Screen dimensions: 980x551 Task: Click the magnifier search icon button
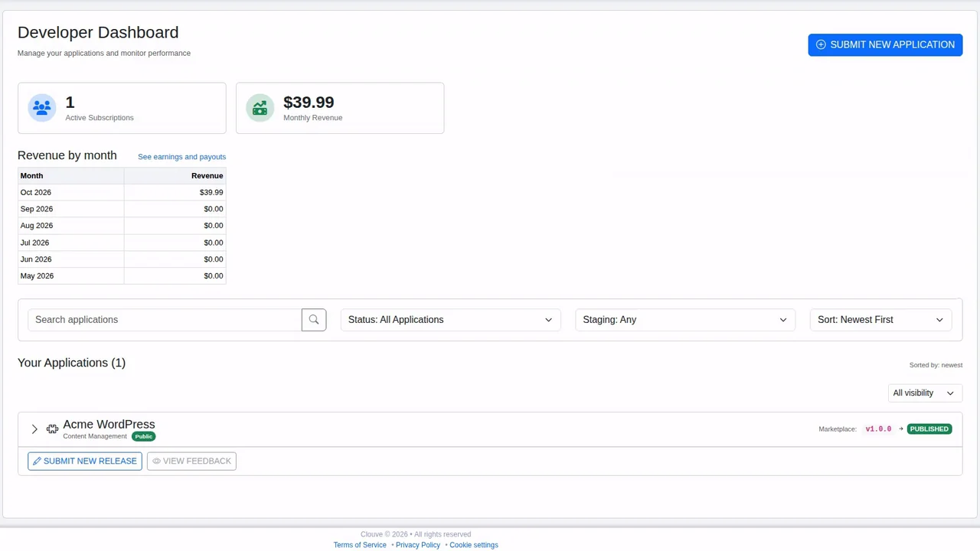(x=314, y=320)
